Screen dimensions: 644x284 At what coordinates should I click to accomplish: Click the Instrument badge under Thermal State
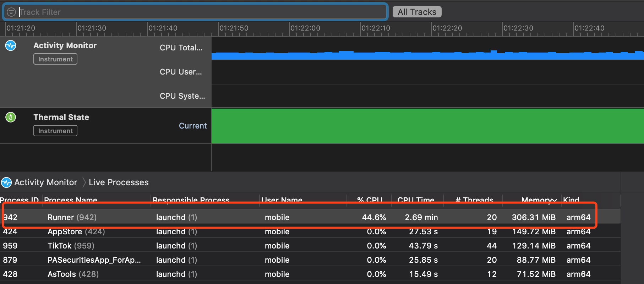[x=55, y=131]
